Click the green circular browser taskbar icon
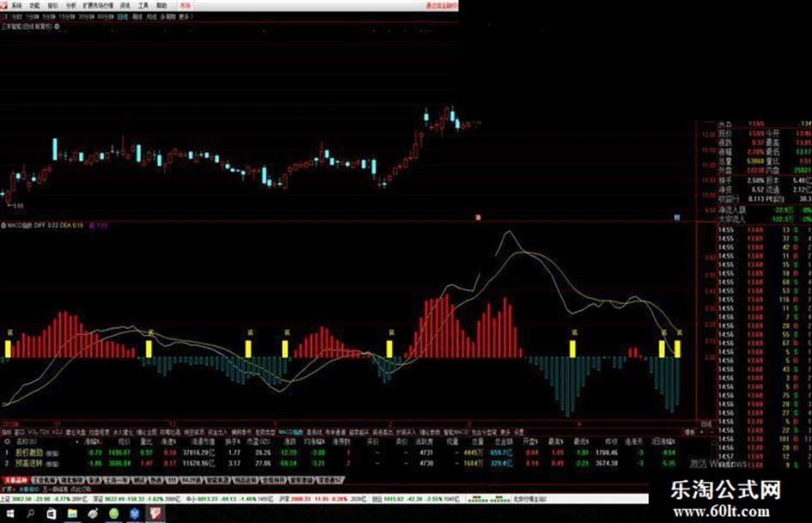 click(114, 514)
